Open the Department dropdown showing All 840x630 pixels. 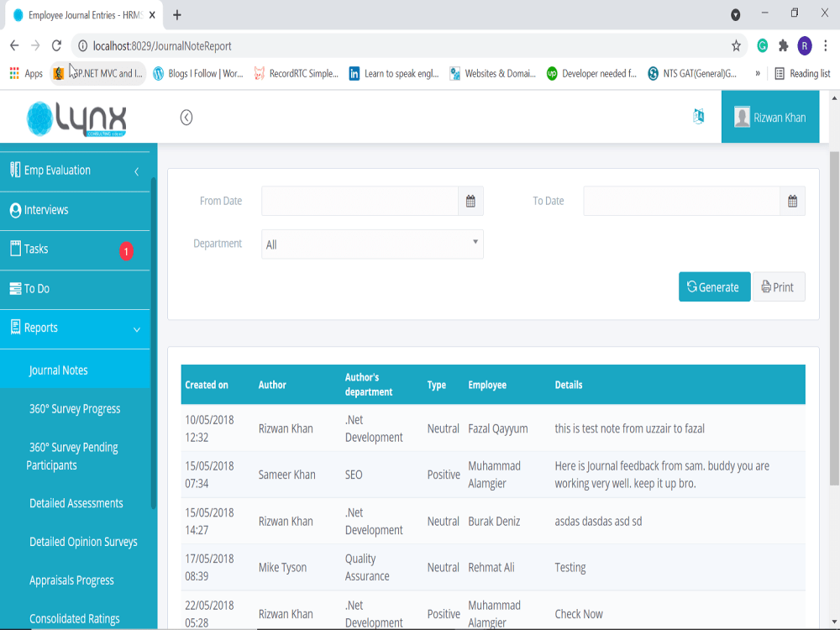pyautogui.click(x=372, y=244)
